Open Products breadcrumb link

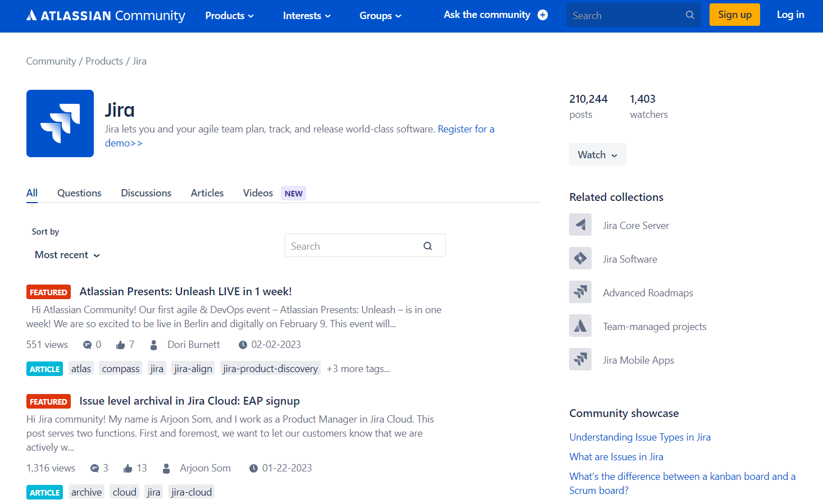[x=104, y=61]
